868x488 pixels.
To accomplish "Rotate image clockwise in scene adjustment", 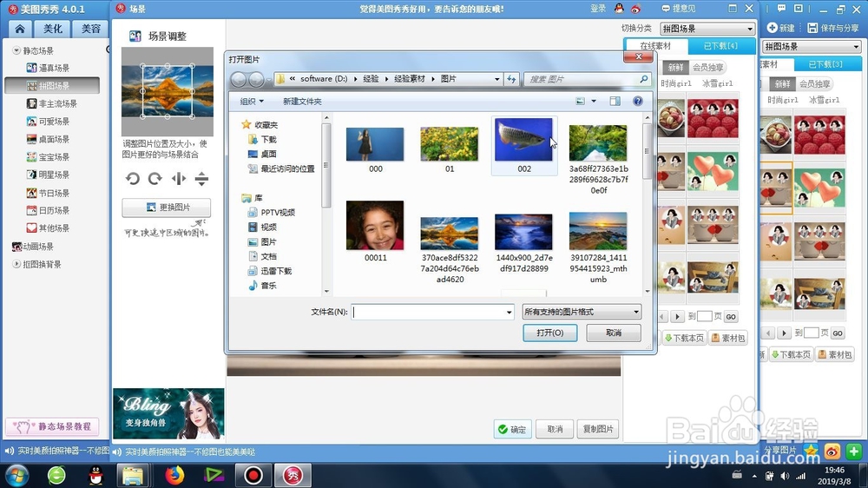I will coord(155,178).
